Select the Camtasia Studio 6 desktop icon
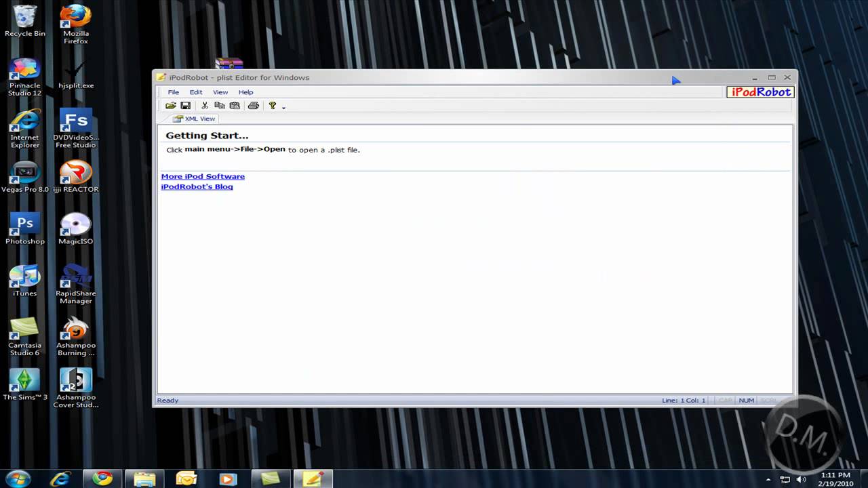The height and width of the screenshot is (488, 868). coord(25,337)
